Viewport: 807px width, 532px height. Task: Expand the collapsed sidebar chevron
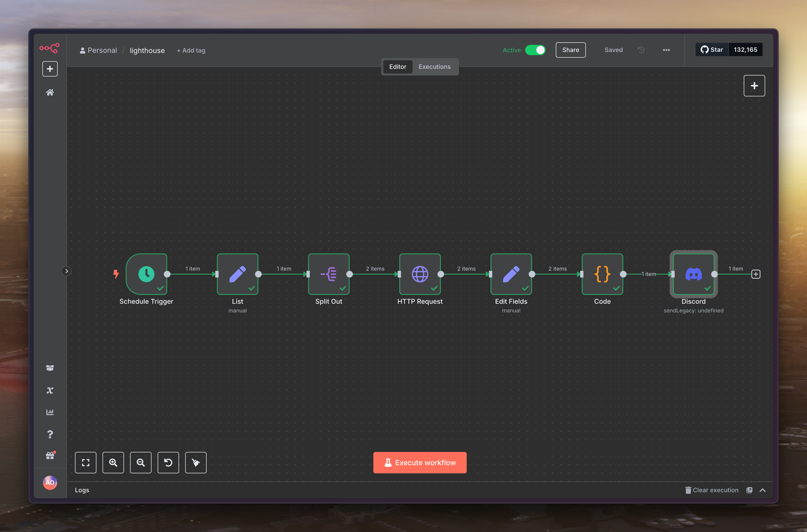point(67,271)
